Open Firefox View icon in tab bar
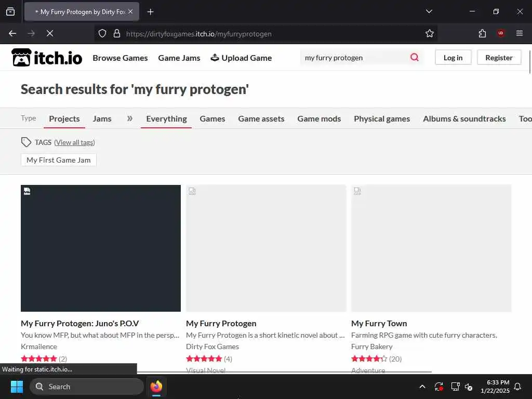The width and height of the screenshot is (532, 399). [10, 11]
